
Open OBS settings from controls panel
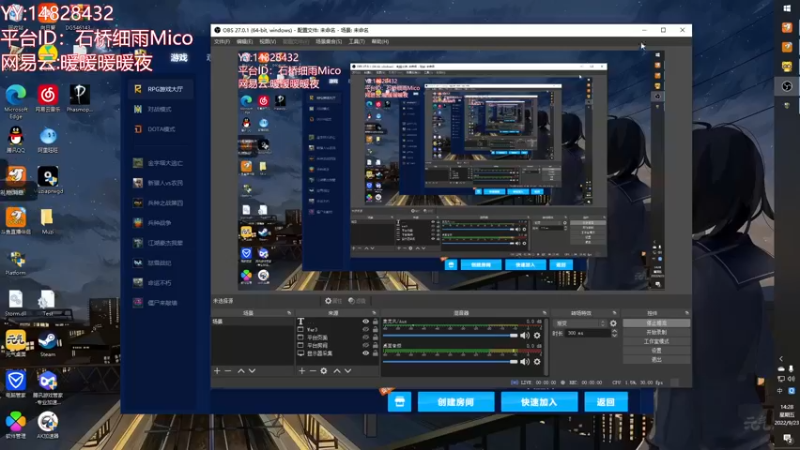coord(656,351)
